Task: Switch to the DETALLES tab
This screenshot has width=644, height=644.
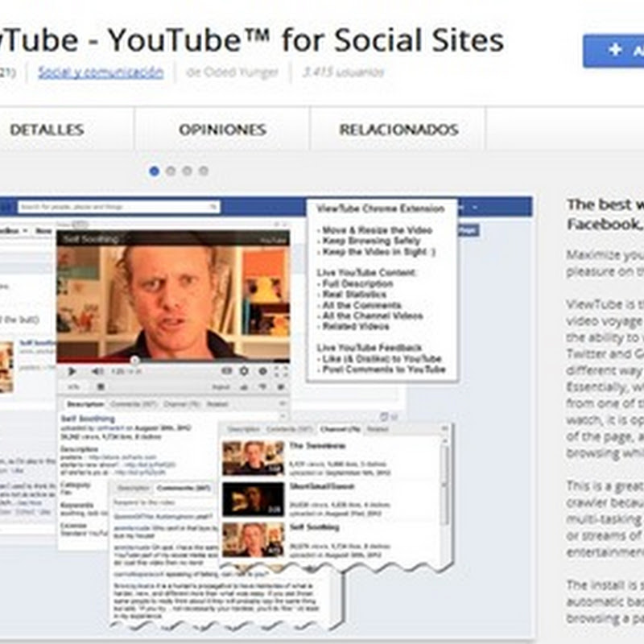Action: [x=47, y=130]
